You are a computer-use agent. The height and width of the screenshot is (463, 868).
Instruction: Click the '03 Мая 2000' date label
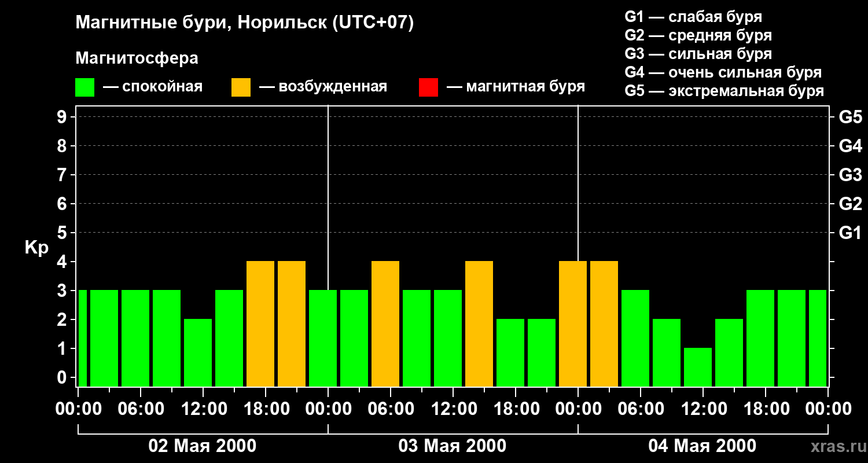(453, 446)
